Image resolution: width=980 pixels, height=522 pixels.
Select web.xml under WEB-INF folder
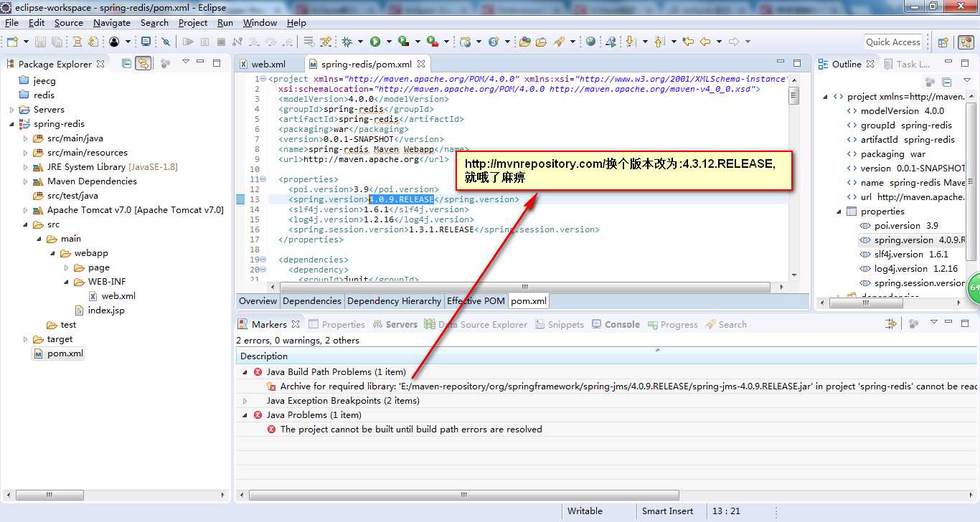coord(112,296)
